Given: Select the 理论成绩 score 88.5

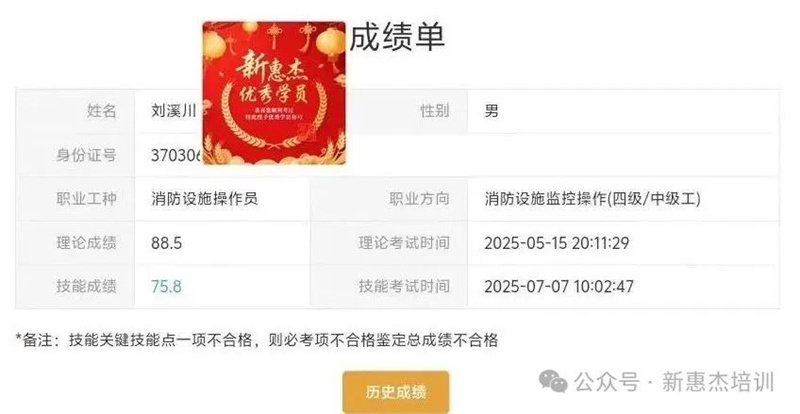Looking at the screenshot, I should click(166, 242).
